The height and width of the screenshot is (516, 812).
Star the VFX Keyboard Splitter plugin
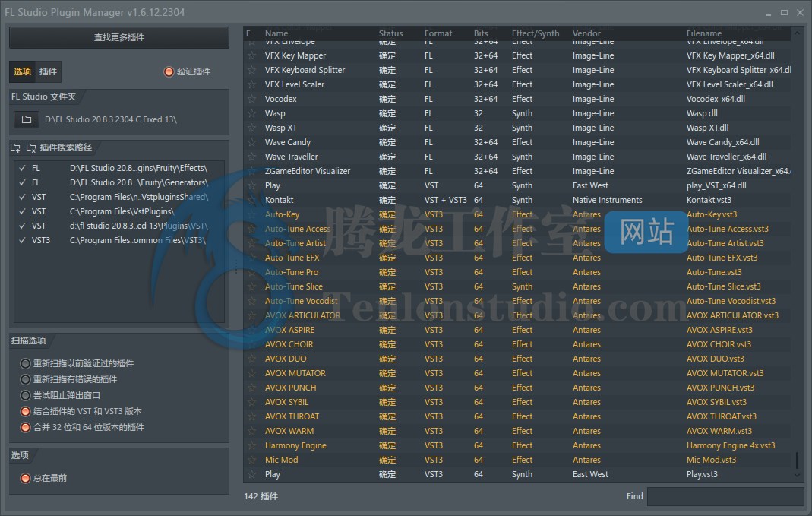click(251, 70)
